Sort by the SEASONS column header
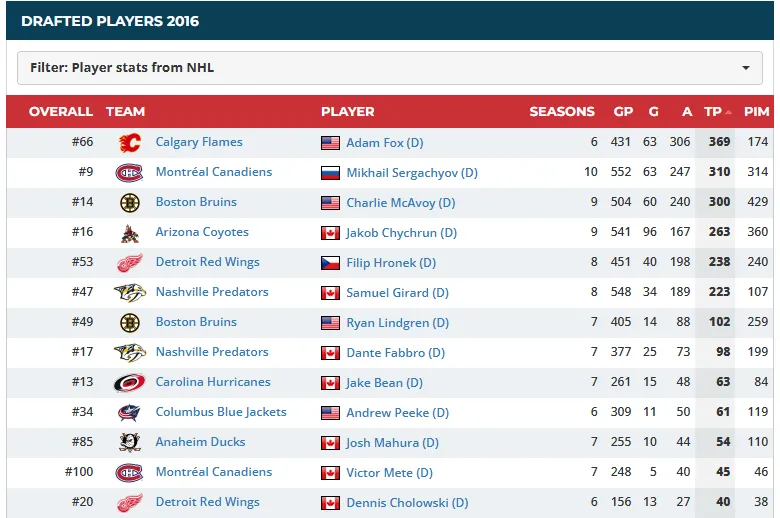Screen dimensions: 780x518 (561, 112)
